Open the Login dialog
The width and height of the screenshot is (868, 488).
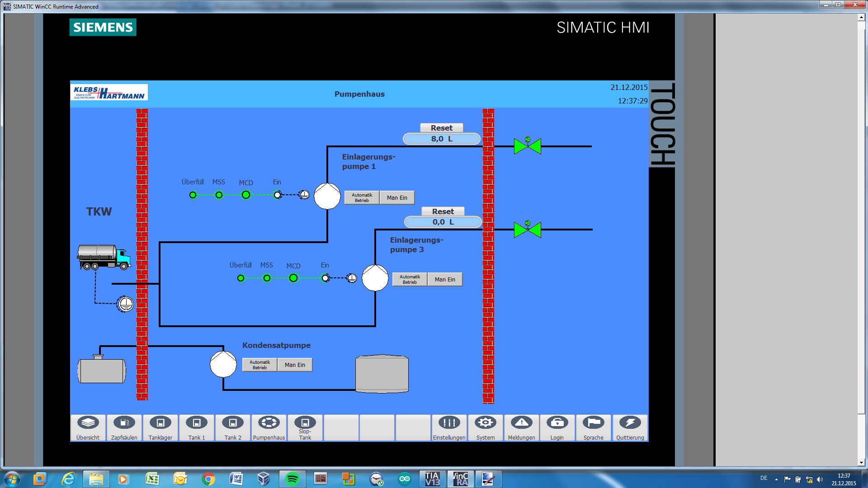[557, 427]
